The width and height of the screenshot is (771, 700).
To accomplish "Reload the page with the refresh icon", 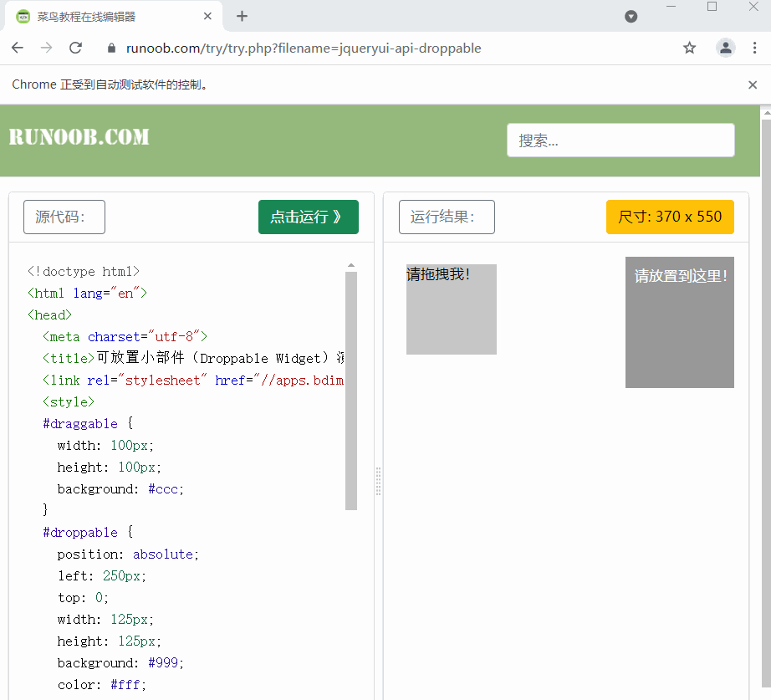I will tap(75, 48).
